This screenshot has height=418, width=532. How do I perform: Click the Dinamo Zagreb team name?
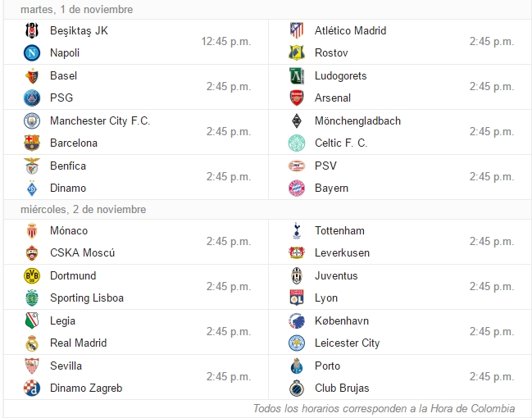tap(86, 388)
